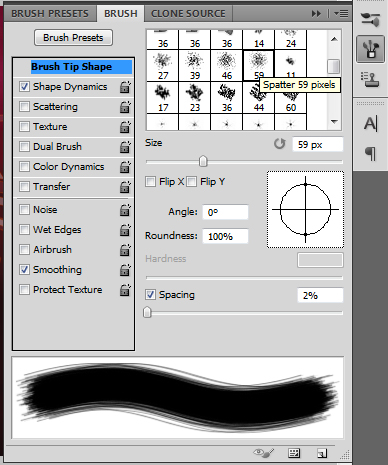Select the Spatter 39 brush tip
The image size is (388, 465).
[195, 66]
